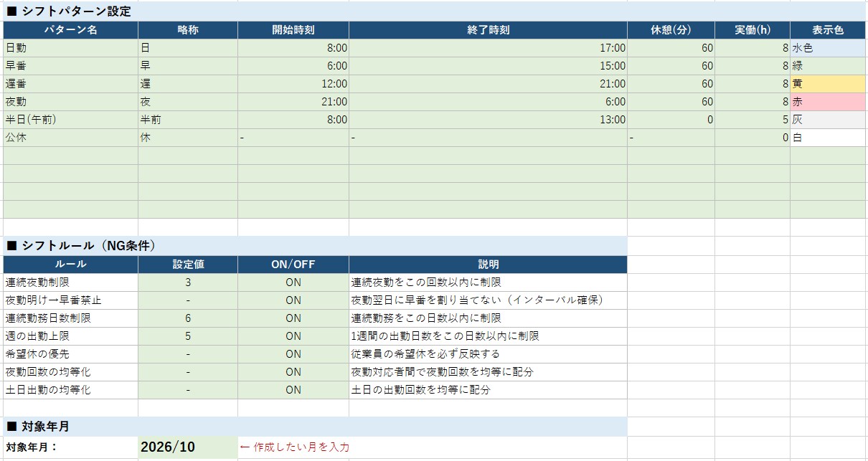Select the 休 abbreviation cell
Viewport: 868px width, 461px height.
click(x=188, y=138)
